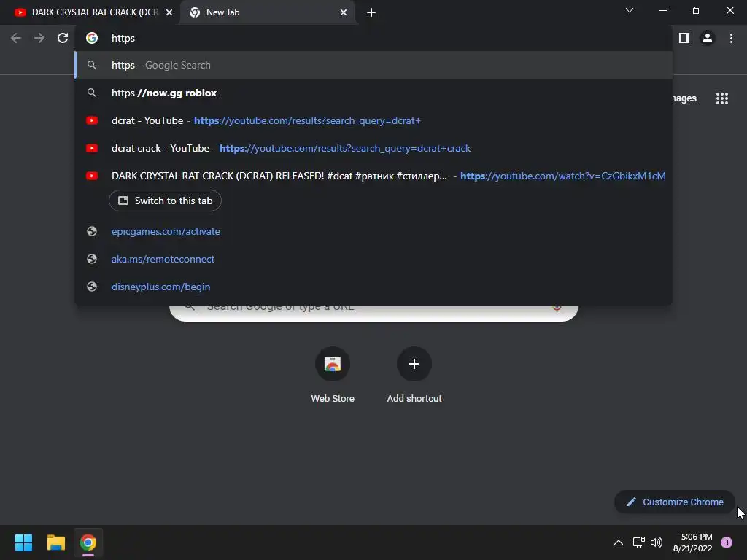Screen dimensions: 747x560
Task: Open the volume tray icon
Action: click(x=657, y=542)
